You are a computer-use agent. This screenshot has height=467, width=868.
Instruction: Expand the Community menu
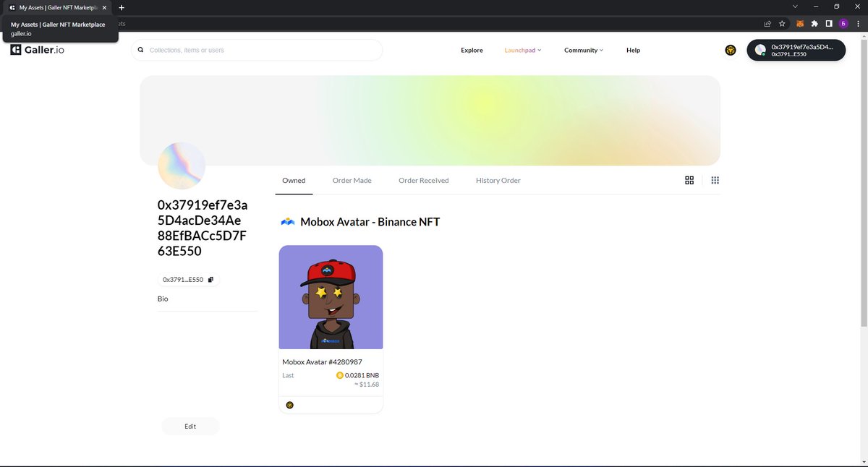[x=584, y=50]
